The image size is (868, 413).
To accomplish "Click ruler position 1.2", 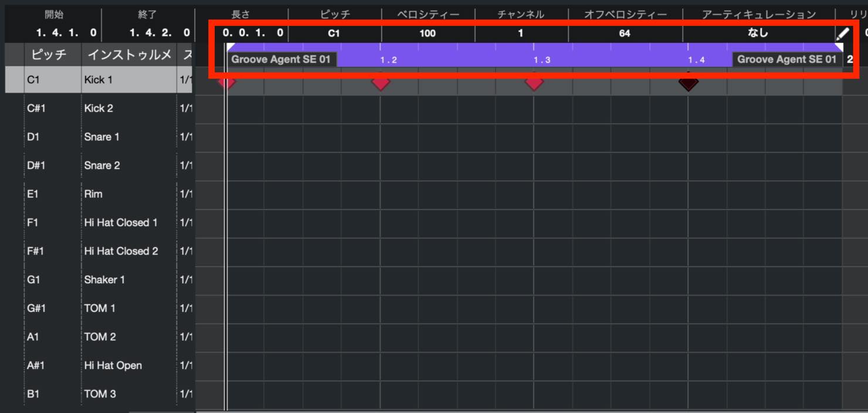I will (388, 60).
